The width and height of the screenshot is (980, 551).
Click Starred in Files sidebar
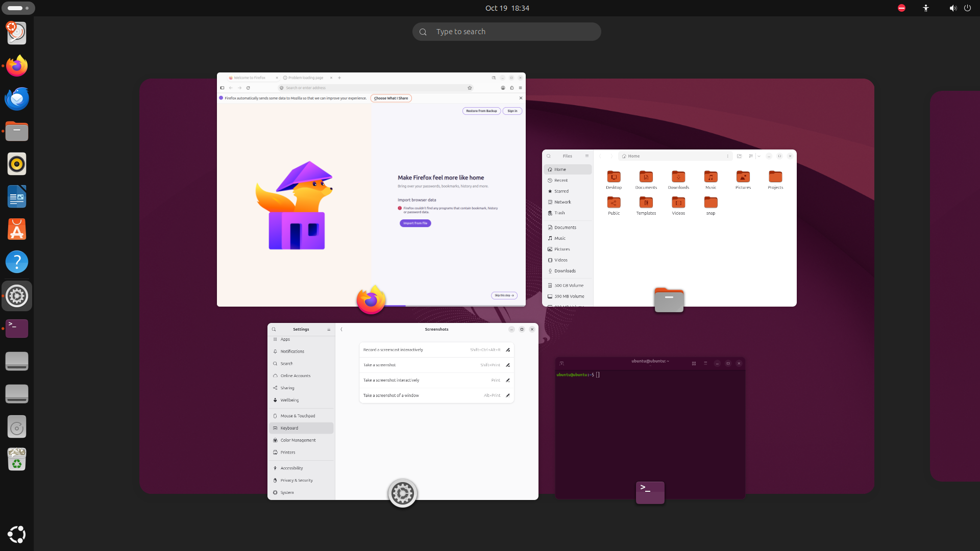[x=568, y=191]
